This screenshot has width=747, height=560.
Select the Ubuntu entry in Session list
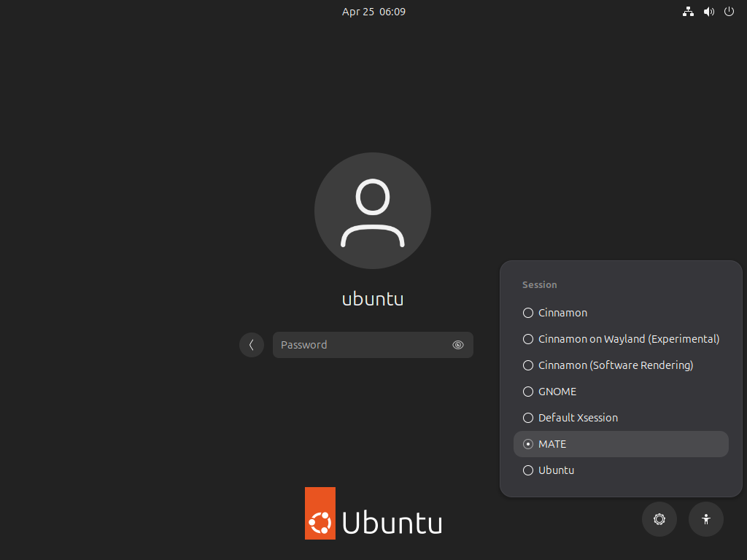[x=528, y=470]
